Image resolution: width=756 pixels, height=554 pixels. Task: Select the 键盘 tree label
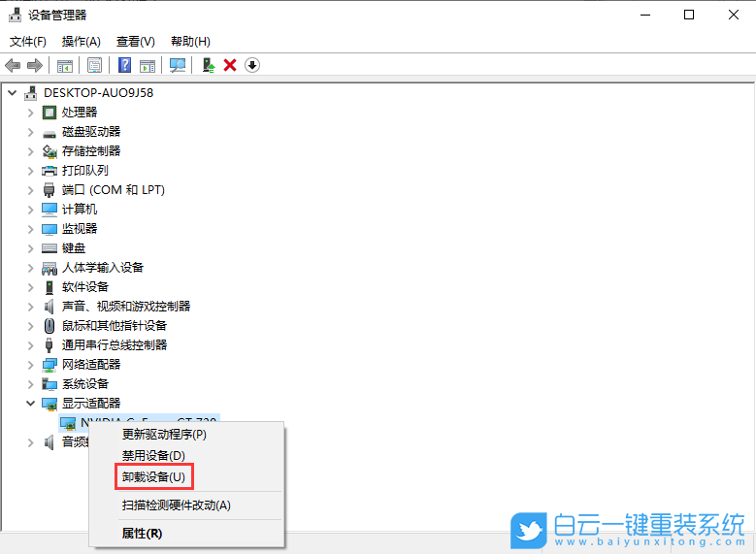tap(74, 248)
